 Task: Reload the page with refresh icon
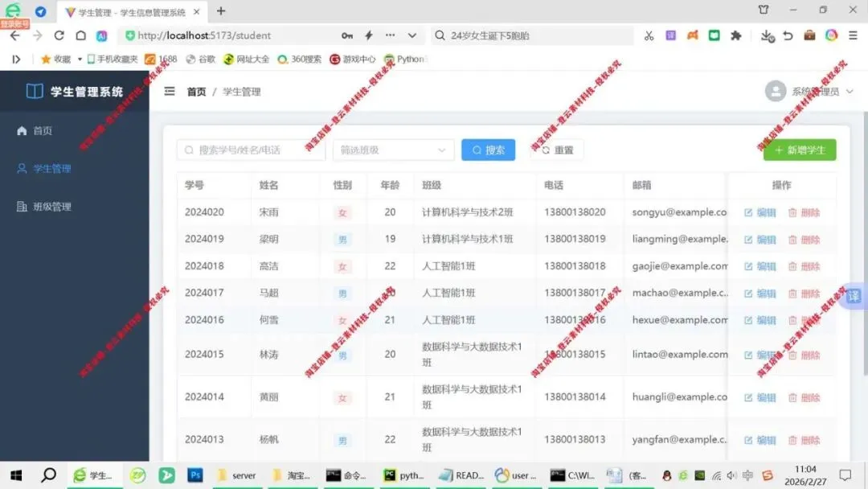[59, 35]
